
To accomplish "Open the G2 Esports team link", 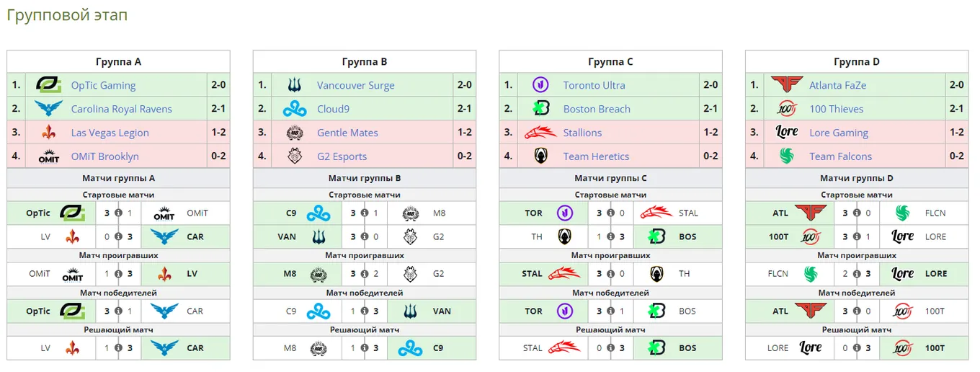I will [x=342, y=156].
